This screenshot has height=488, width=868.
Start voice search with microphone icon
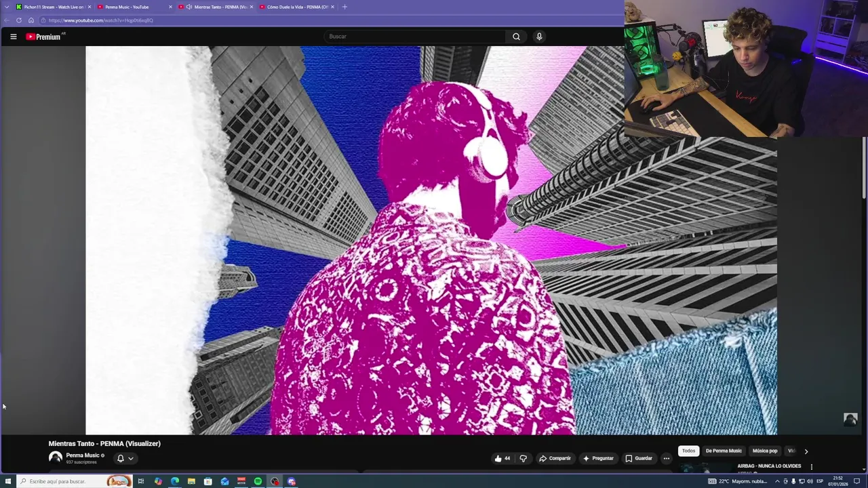point(539,37)
